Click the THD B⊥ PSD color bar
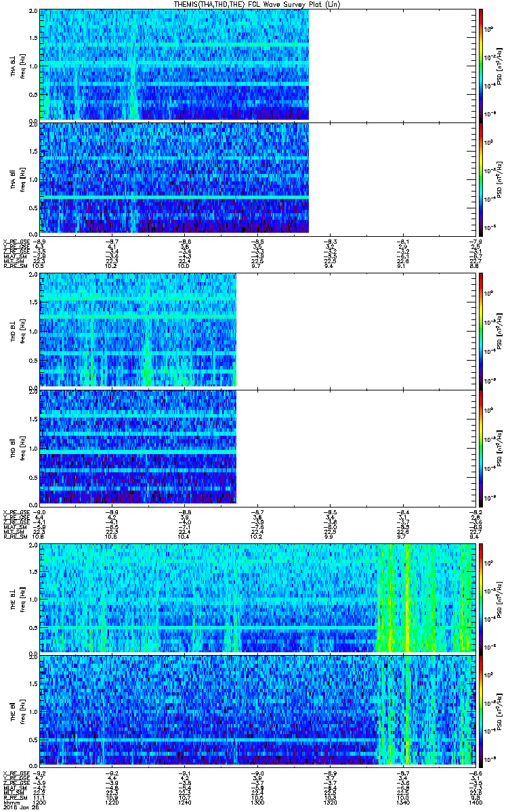 pyautogui.click(x=481, y=330)
